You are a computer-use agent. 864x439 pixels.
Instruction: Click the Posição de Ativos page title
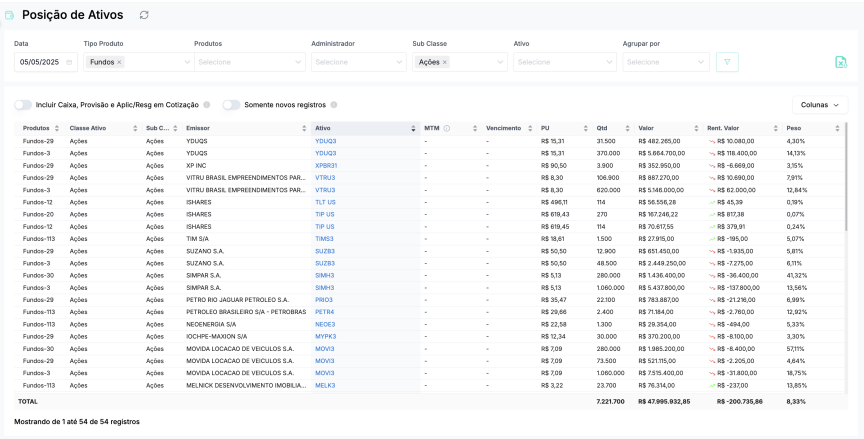(x=73, y=15)
